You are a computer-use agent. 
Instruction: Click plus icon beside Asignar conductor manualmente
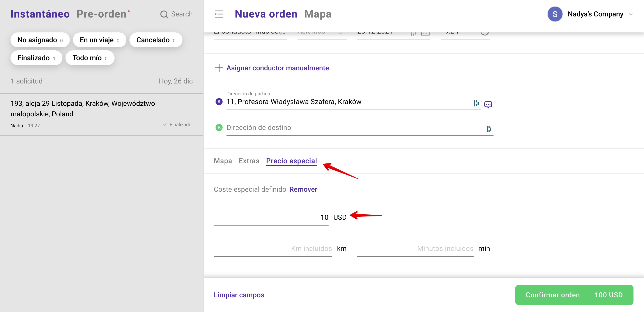[x=219, y=68]
